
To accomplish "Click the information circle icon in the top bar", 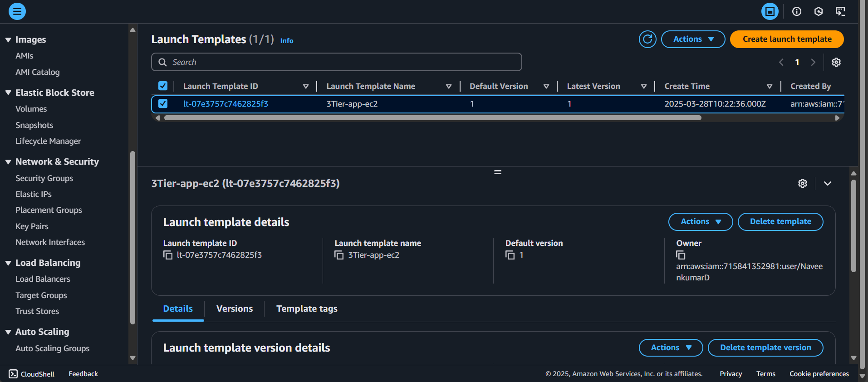I will [x=797, y=11].
